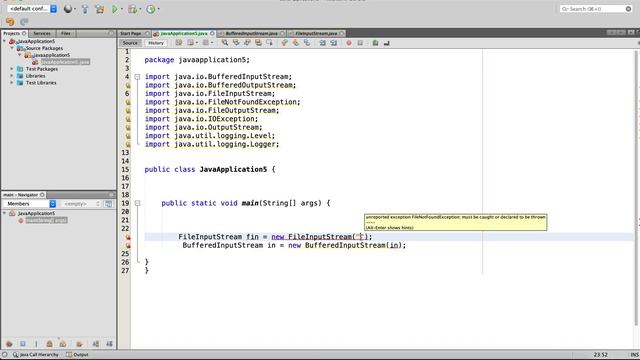Click the globe browser icon in toolbar
640x360 pixels.
click(x=68, y=9)
